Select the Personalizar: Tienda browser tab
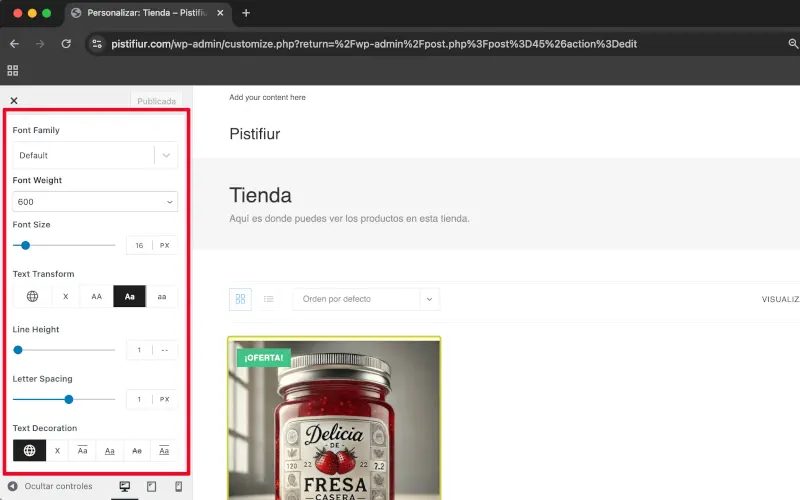The width and height of the screenshot is (800, 500). [x=147, y=13]
